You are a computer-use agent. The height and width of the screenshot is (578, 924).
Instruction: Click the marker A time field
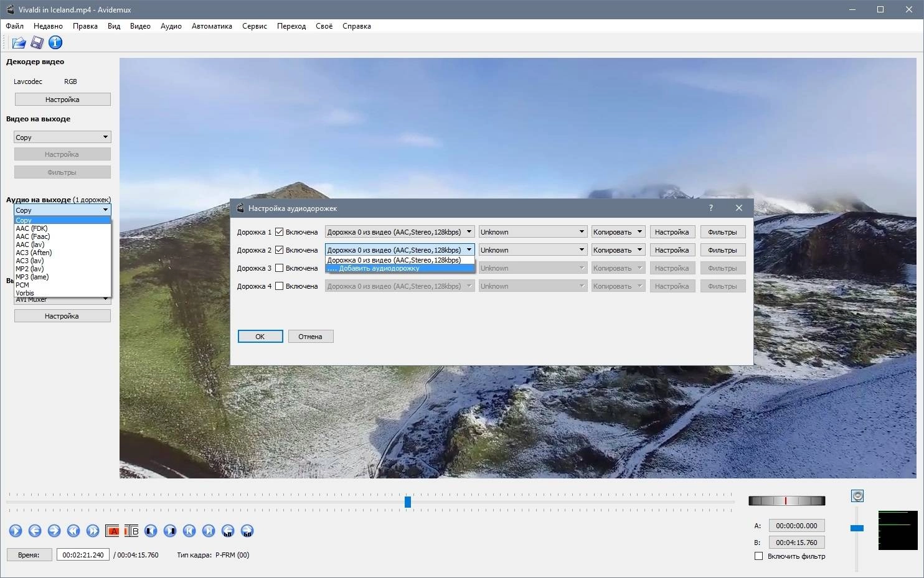pos(796,526)
